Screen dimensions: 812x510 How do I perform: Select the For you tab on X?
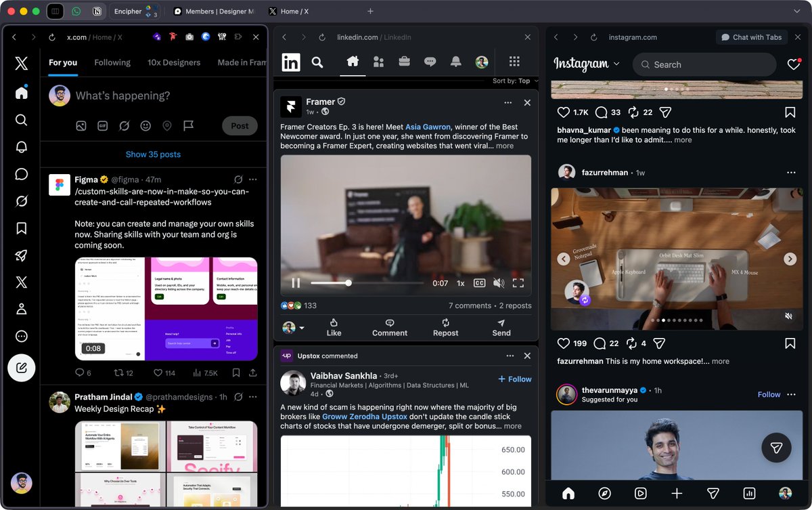(x=63, y=62)
